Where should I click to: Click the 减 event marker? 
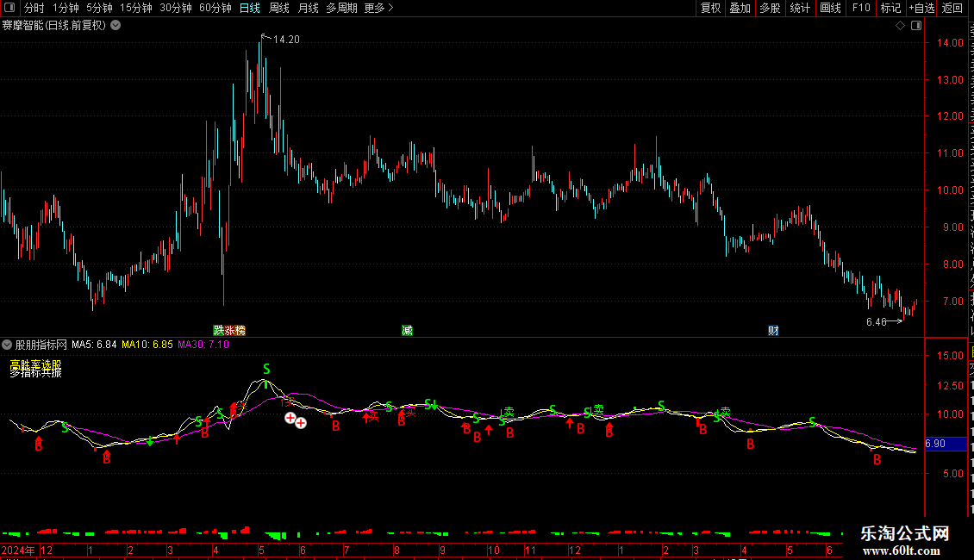coord(408,330)
